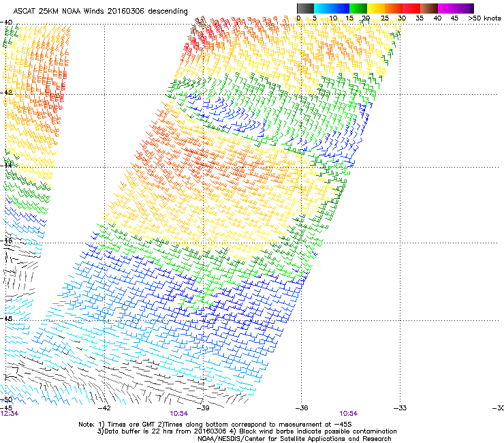
Task: Click the '-42' longitude axis label at the bottom
Action: point(104,408)
